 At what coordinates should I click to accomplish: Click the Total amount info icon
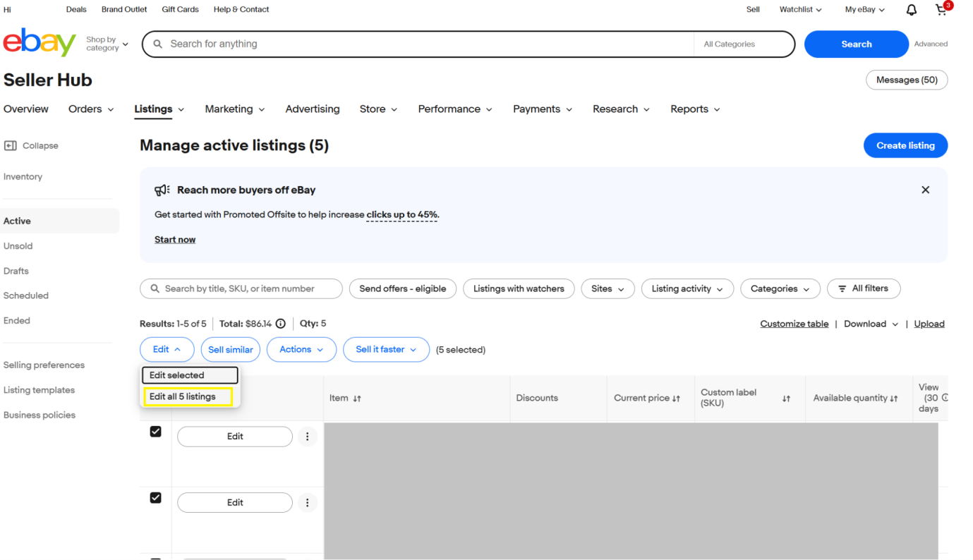pyautogui.click(x=280, y=324)
